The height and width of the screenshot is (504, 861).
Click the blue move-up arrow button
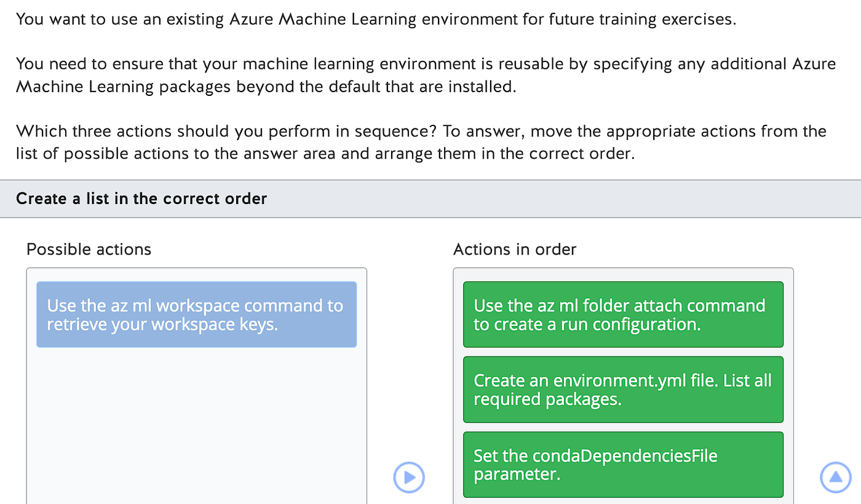coord(836,477)
